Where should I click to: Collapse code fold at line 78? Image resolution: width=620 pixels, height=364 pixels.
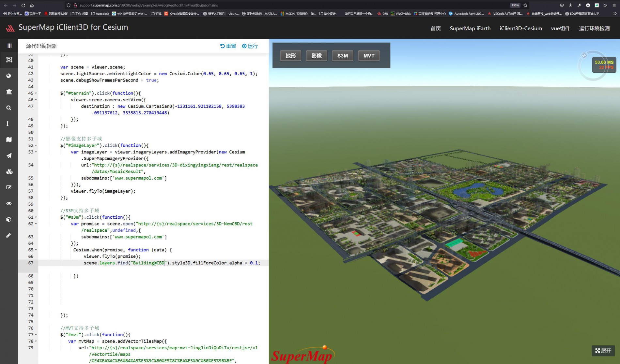pyautogui.click(x=36, y=341)
